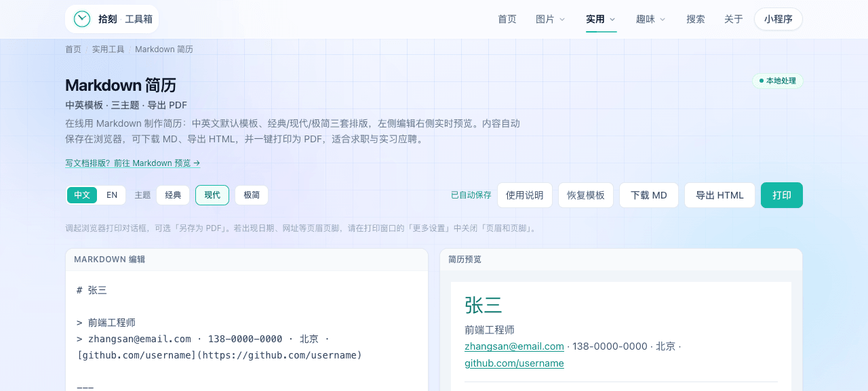868x391 pixels.
Task: Click the 导出 HTML button
Action: tap(719, 195)
